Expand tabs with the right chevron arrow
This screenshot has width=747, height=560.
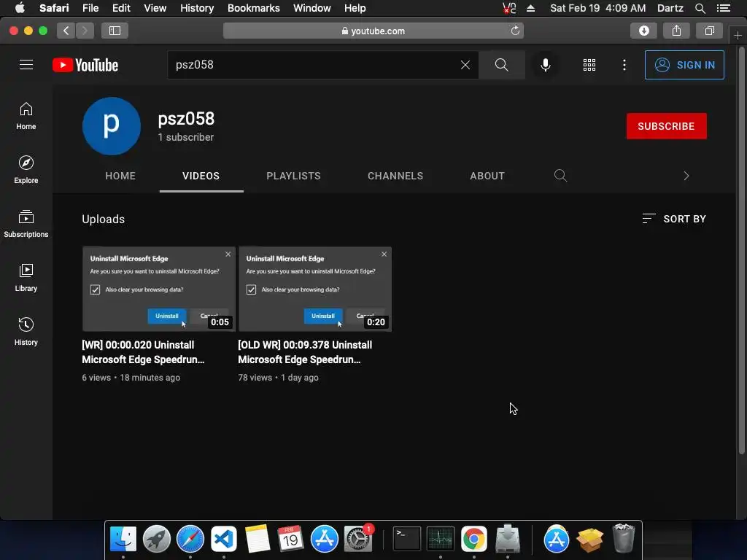pos(686,176)
